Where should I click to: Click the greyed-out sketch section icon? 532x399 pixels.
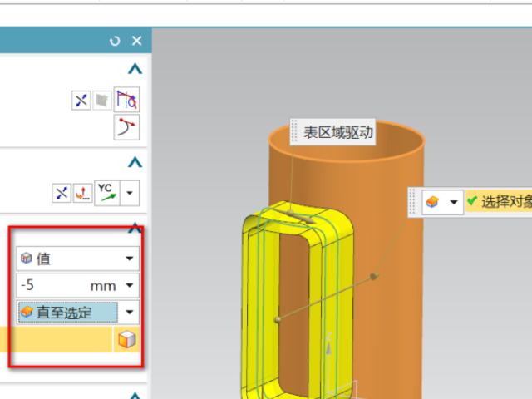click(x=102, y=101)
